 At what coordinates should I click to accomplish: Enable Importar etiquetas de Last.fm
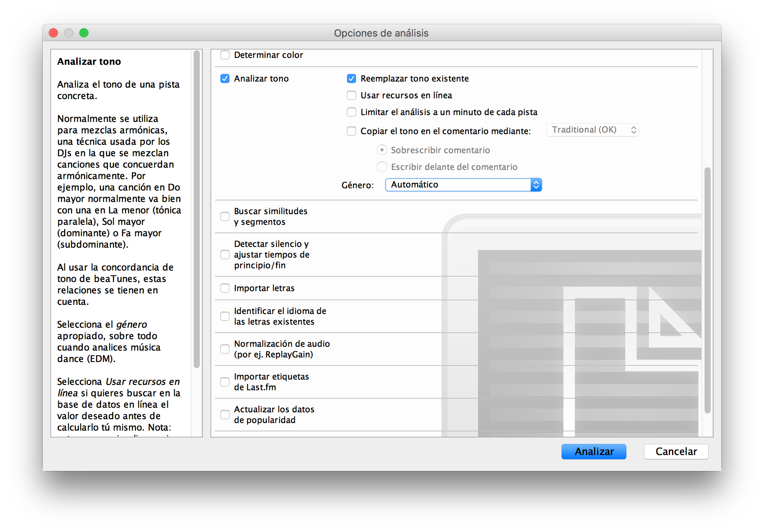point(225,382)
